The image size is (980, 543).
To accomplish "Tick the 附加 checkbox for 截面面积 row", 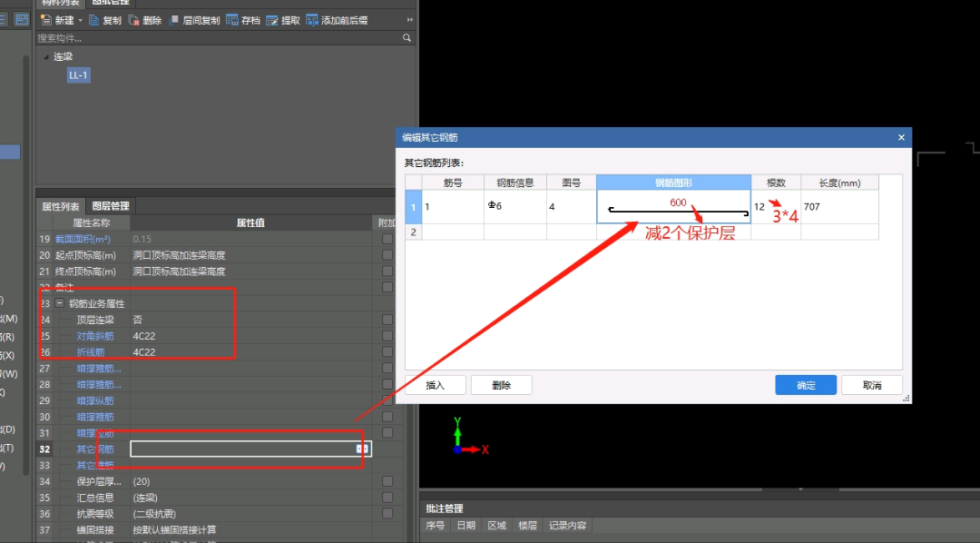I will (387, 239).
